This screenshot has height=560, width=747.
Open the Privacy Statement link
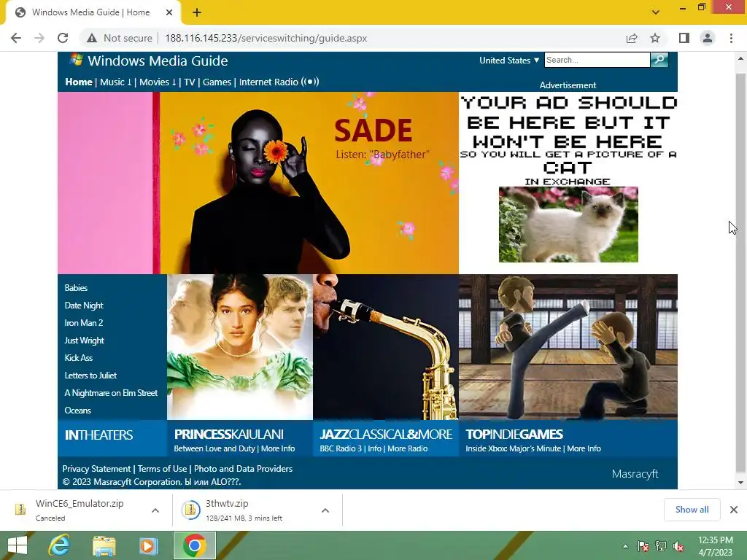[96, 469]
